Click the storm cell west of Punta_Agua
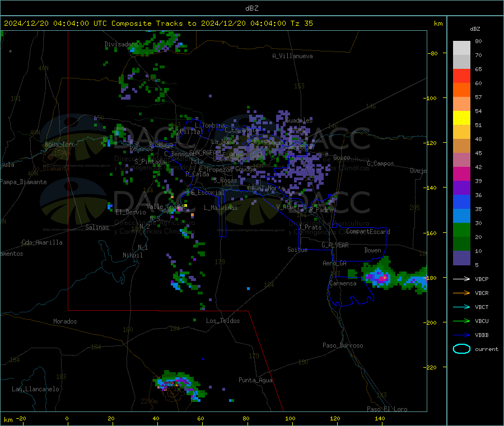The width and height of the screenshot is (504, 426). (x=179, y=385)
